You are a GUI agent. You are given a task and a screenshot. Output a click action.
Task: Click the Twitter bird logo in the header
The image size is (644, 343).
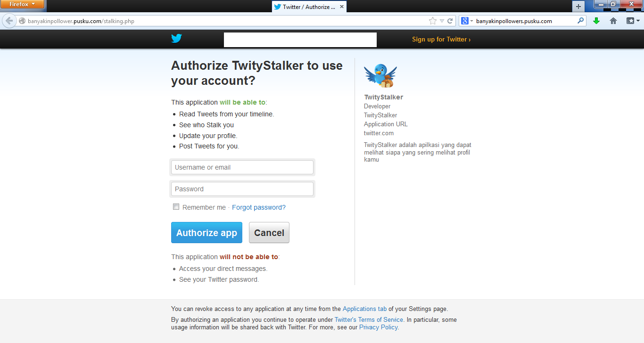176,39
